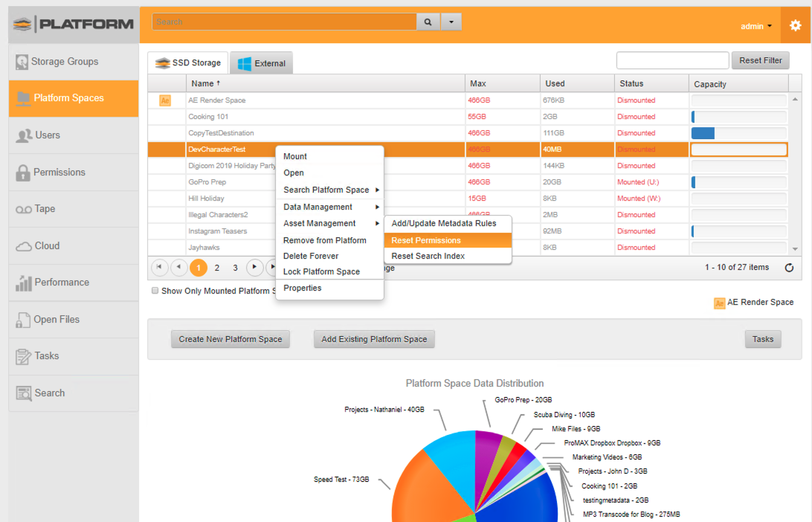This screenshot has width=812, height=522.
Task: Open the admin user dropdown
Action: click(x=756, y=26)
